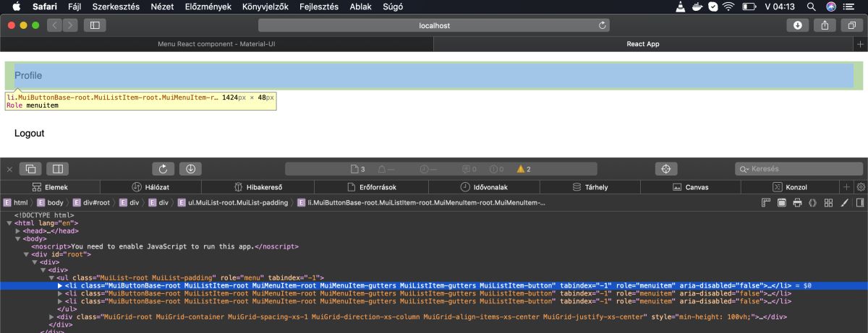Collapse the body node in DOM tree

click(x=18, y=238)
